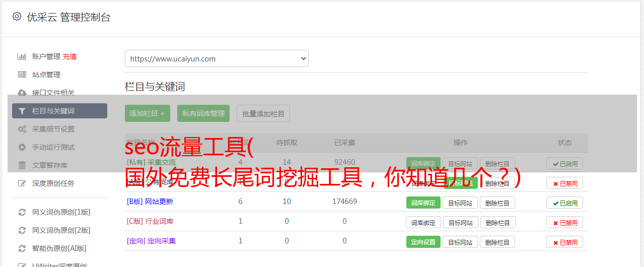Click the filter icon in 栏目与关键词
The height and width of the screenshot is (267, 644).
tap(22, 111)
